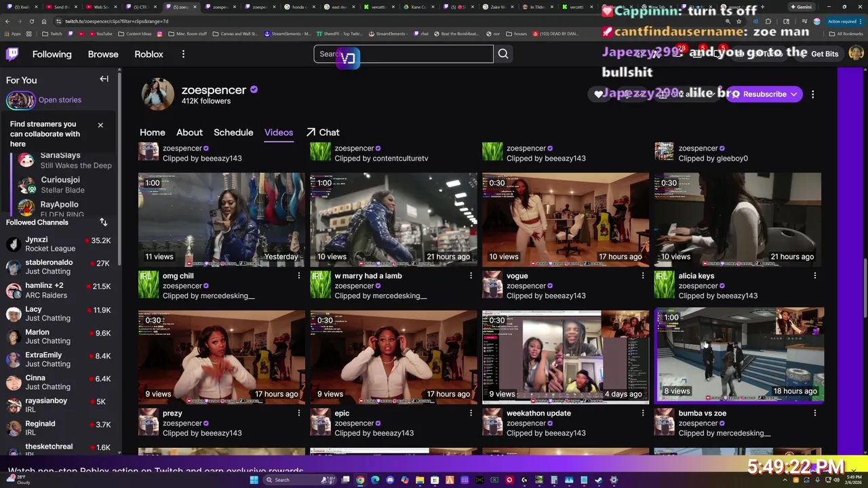Open top navigation more-options dots
The height and width of the screenshot is (488, 868).
point(183,54)
